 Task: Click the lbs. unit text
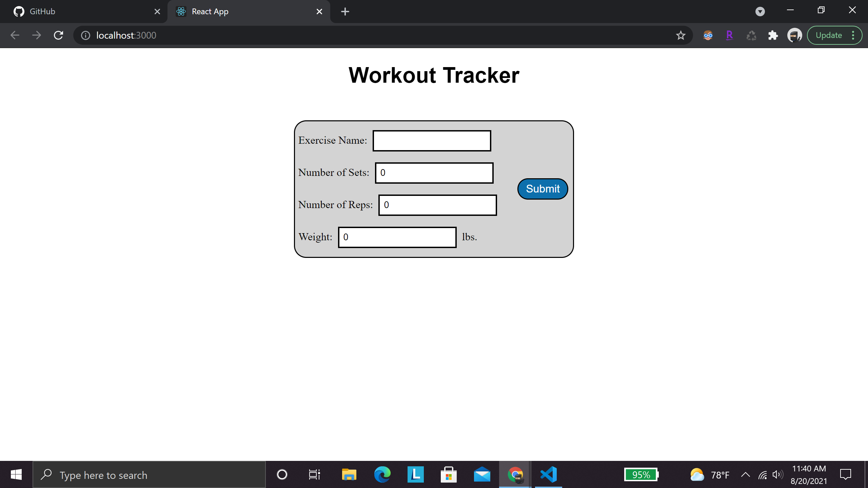click(x=470, y=237)
